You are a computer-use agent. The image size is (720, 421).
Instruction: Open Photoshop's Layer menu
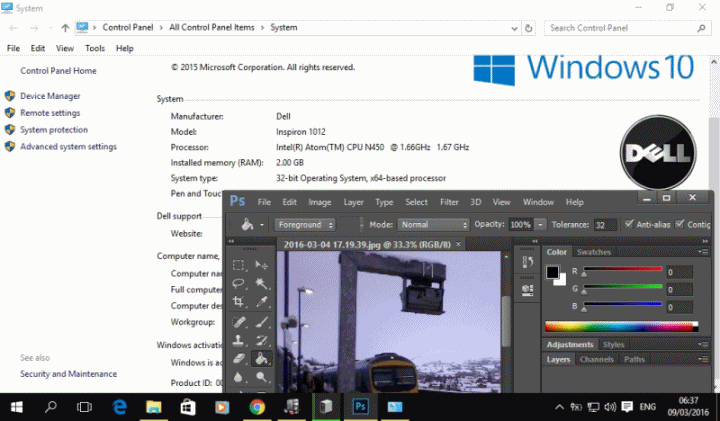coord(353,202)
